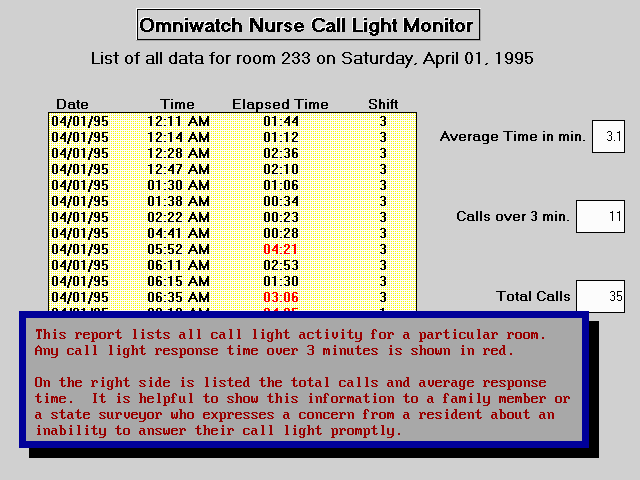Click the 06:15 AM list entry

tap(232, 281)
